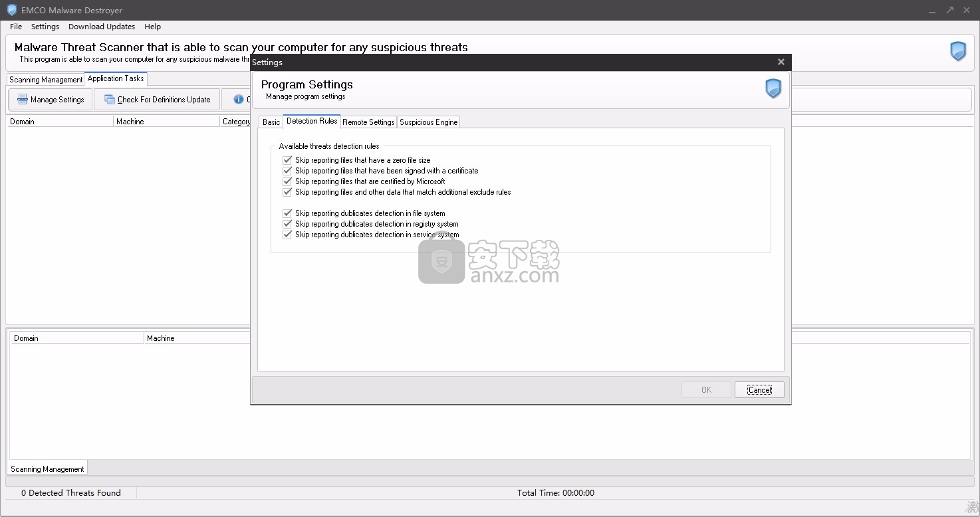Close the Settings dialog
Screen dimensions: 980x517
point(781,62)
